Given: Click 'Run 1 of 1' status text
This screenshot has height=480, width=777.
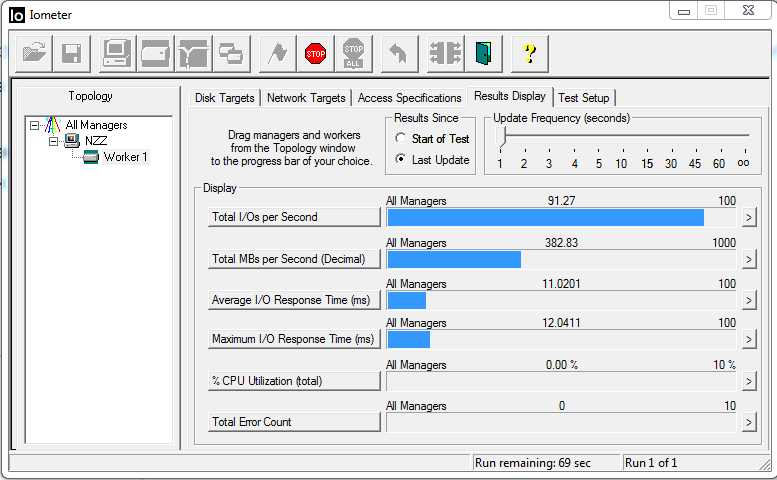Looking at the screenshot, I should tap(651, 463).
